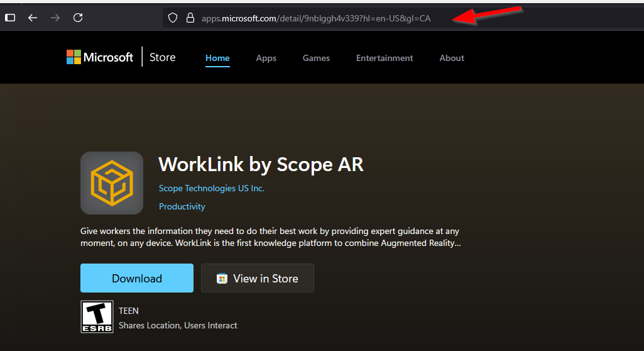Switch to the Home tab

coord(217,58)
